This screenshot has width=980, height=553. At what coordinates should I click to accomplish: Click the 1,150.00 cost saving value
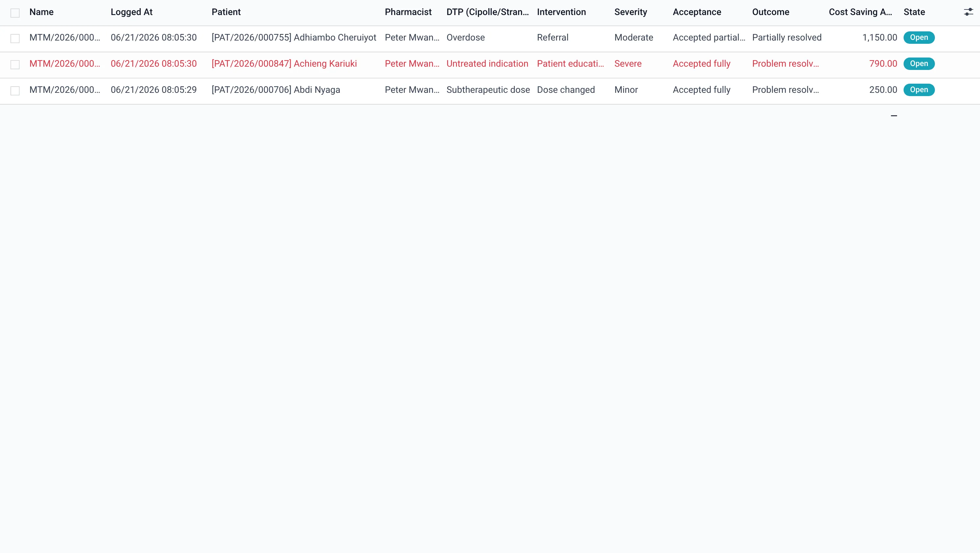click(x=880, y=38)
